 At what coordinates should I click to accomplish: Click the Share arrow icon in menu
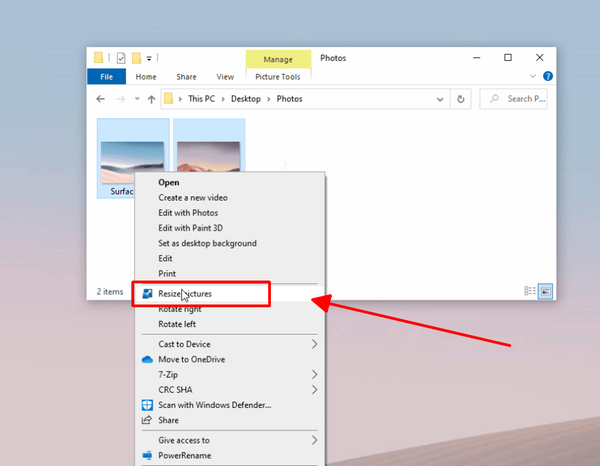(147, 420)
